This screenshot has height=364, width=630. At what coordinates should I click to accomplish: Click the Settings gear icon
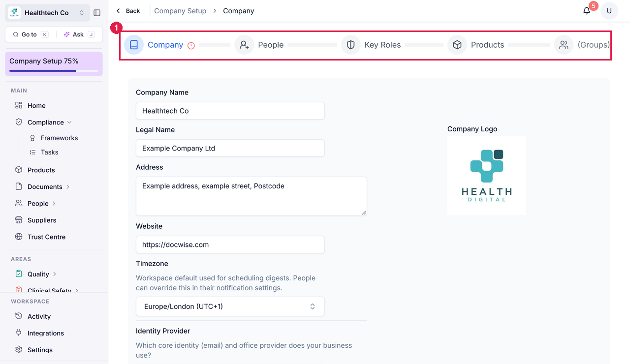pyautogui.click(x=19, y=349)
